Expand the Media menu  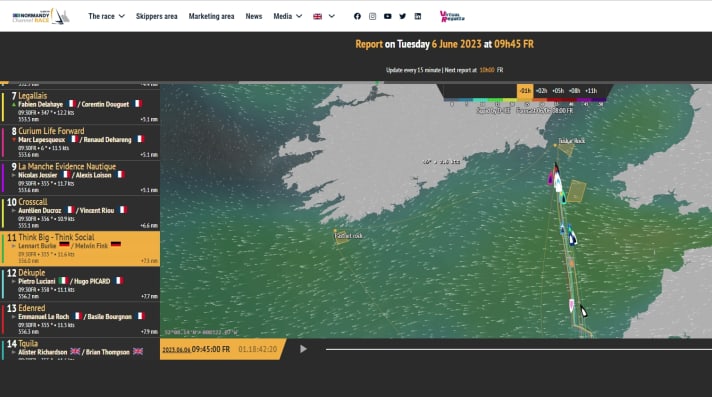tap(287, 16)
